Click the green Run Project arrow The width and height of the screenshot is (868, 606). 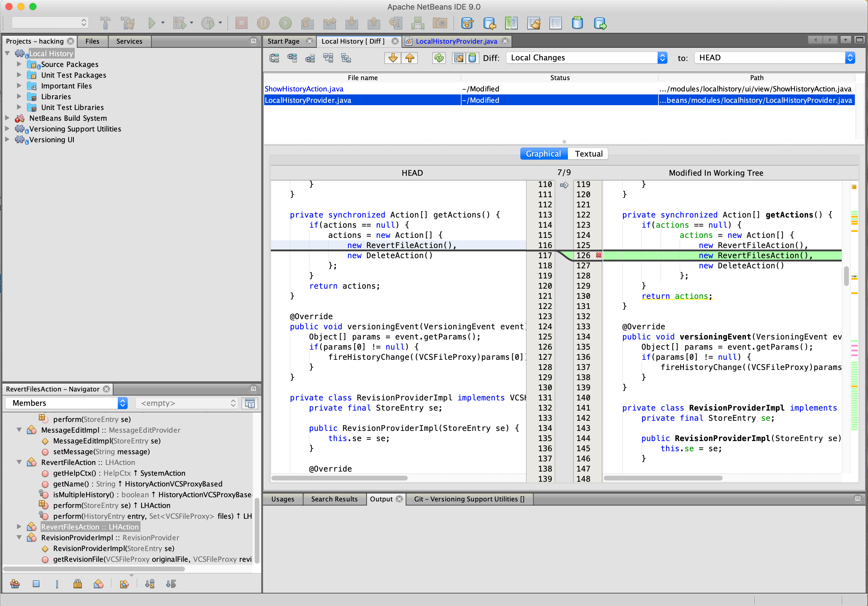[152, 23]
